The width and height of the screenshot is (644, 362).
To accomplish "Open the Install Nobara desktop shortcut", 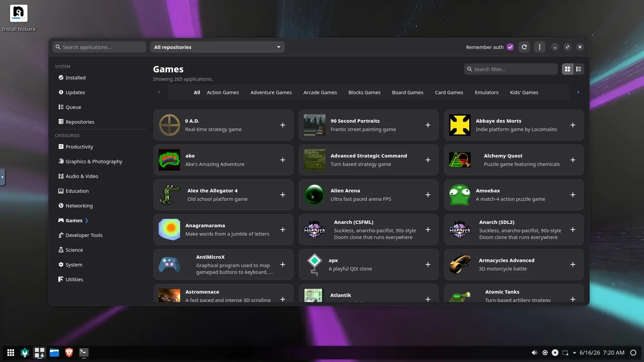I will [x=18, y=18].
